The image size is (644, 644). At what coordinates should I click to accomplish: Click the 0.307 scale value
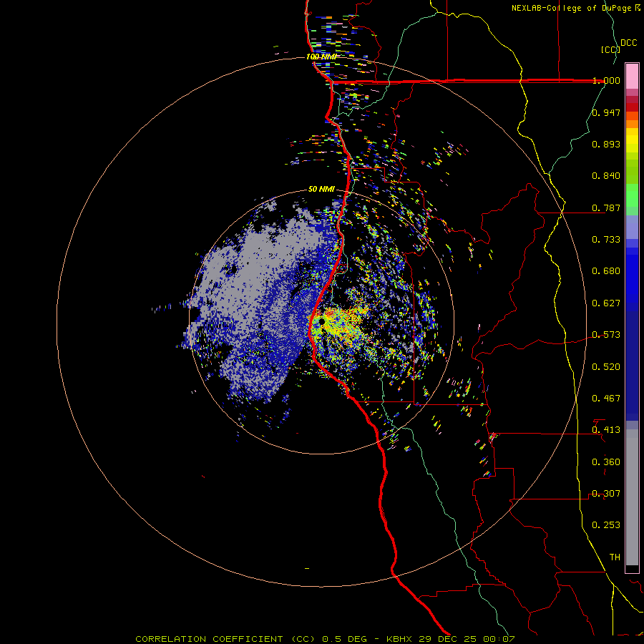tap(606, 494)
